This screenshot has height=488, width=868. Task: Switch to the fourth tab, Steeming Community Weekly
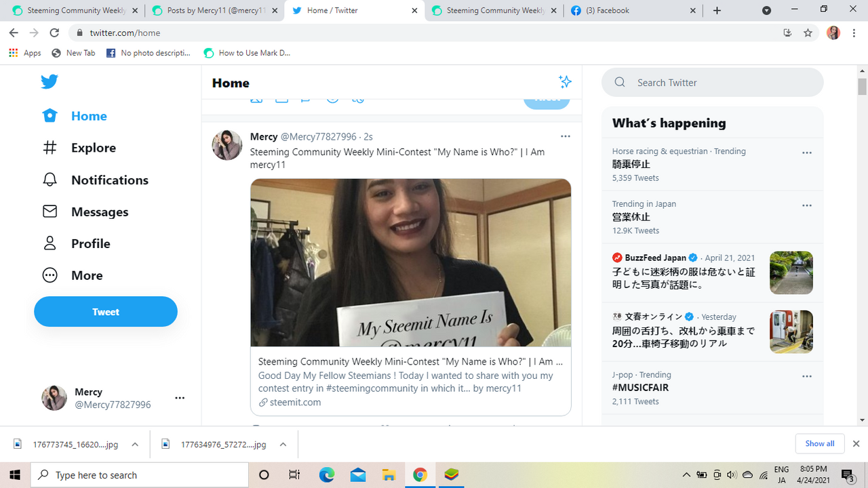[493, 10]
